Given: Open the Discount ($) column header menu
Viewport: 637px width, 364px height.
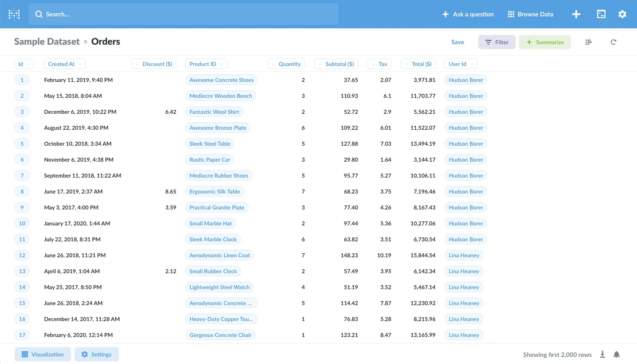Looking at the screenshot, I should (154, 64).
